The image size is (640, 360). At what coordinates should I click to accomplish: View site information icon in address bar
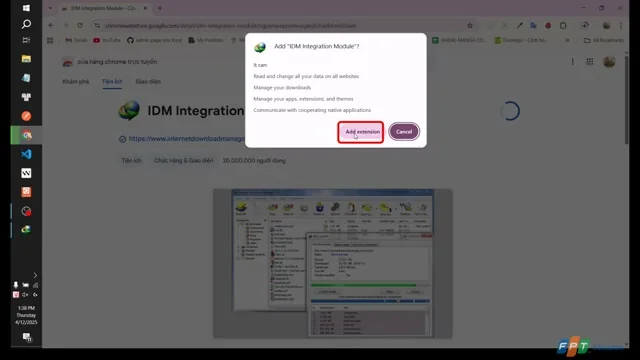[97, 26]
